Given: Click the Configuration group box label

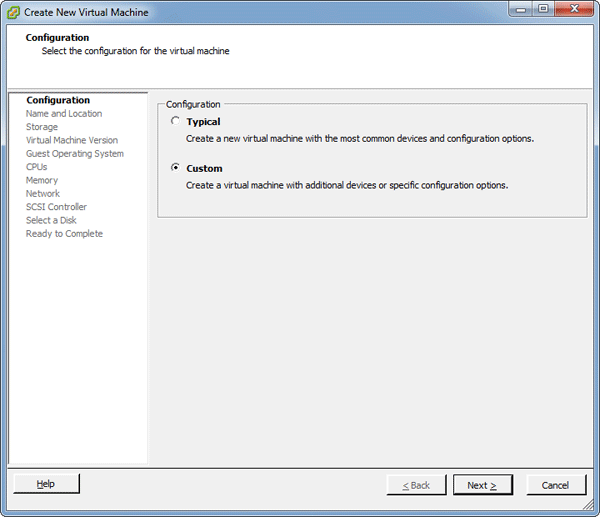Looking at the screenshot, I should click(x=193, y=104).
